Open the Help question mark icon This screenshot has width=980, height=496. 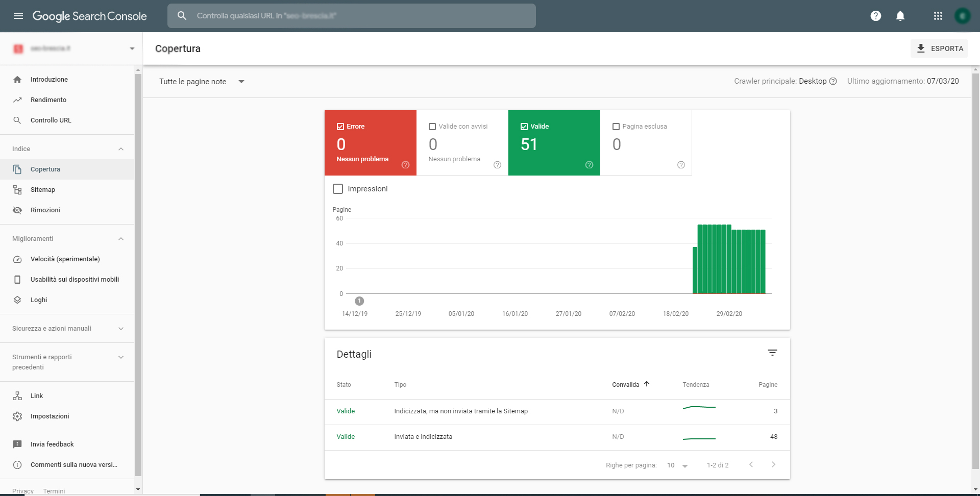[x=876, y=16]
